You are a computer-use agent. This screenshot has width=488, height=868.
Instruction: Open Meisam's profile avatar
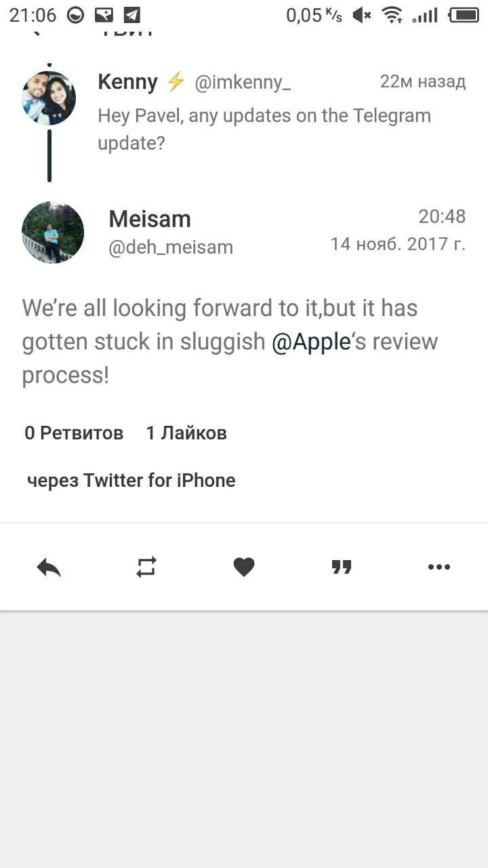coord(53,233)
